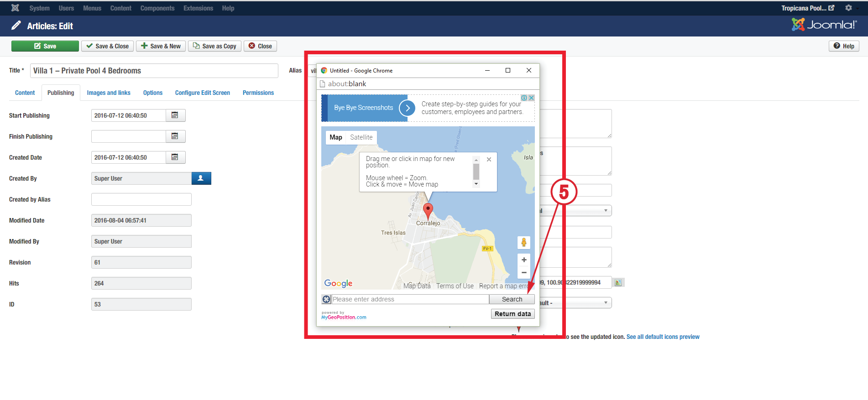Click the Search button in map popup
868x400 pixels.
(512, 299)
